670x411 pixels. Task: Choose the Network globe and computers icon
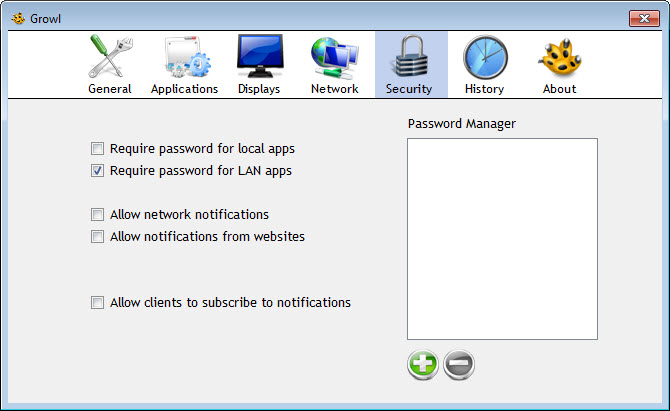(x=335, y=58)
